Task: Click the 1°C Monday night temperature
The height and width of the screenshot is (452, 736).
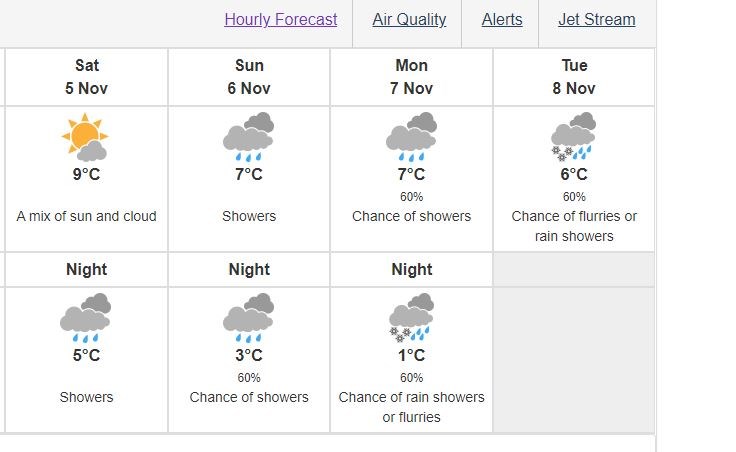Action: coord(412,355)
